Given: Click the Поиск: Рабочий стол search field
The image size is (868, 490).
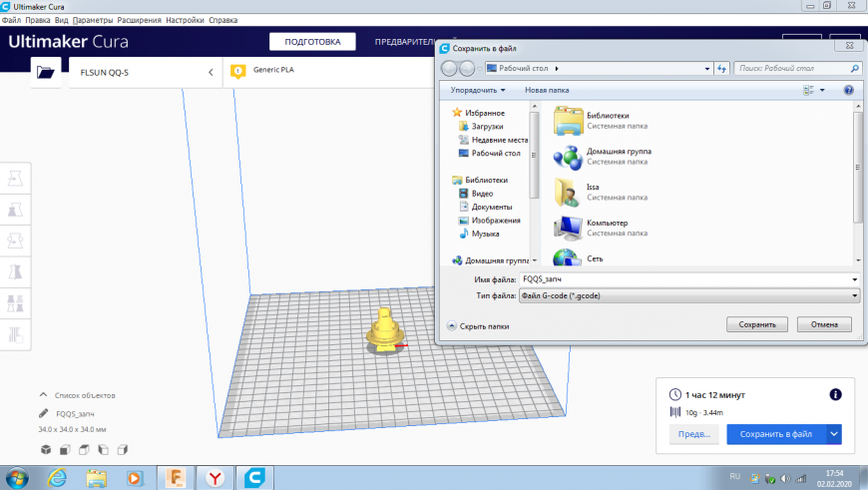Looking at the screenshot, I should [792, 68].
